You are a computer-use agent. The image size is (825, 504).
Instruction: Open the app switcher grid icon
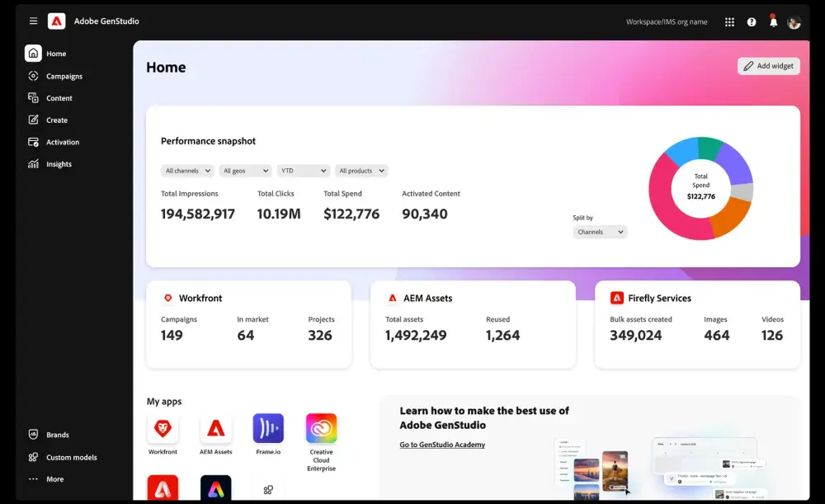point(729,22)
